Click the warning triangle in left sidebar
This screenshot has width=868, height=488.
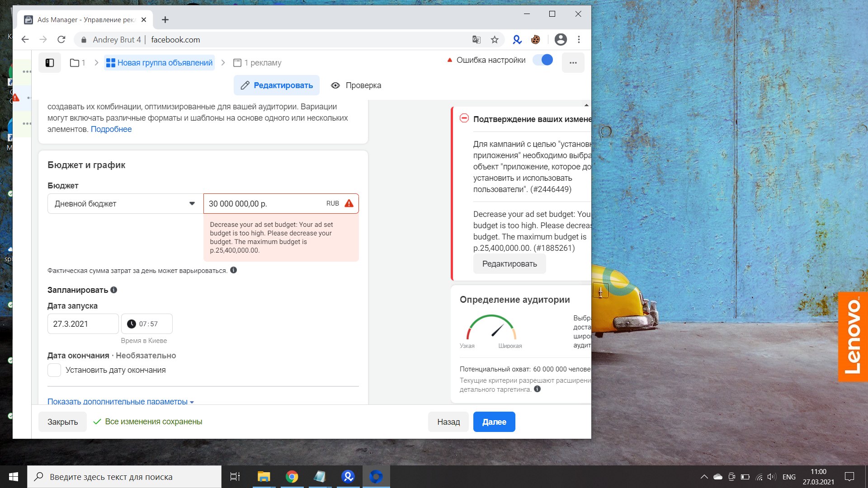16,97
